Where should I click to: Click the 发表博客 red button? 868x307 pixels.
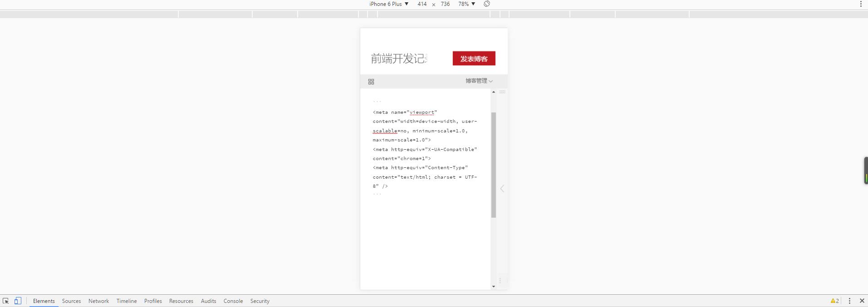point(474,58)
